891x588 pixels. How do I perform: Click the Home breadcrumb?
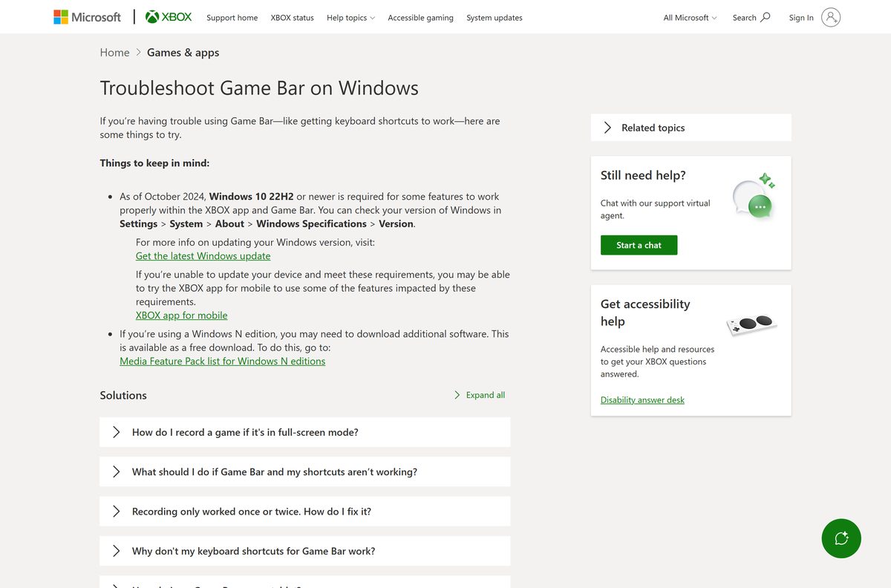point(114,53)
